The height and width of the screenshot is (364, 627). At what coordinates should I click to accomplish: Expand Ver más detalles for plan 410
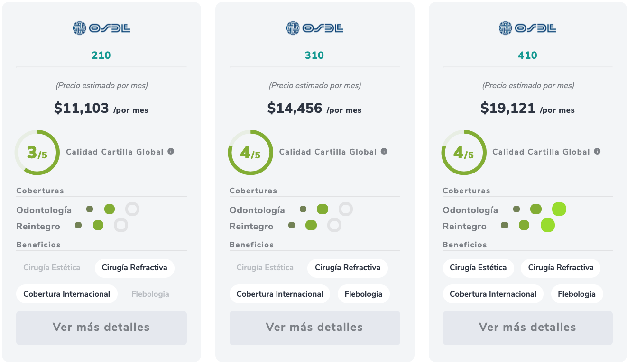(527, 328)
